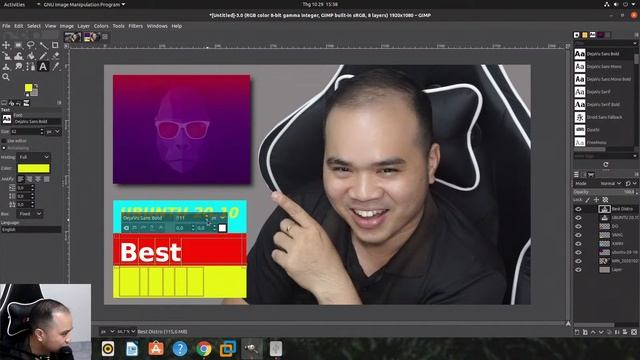Hide the Best Distro layer
Viewport: 640px width, 360px height.
(x=578, y=209)
